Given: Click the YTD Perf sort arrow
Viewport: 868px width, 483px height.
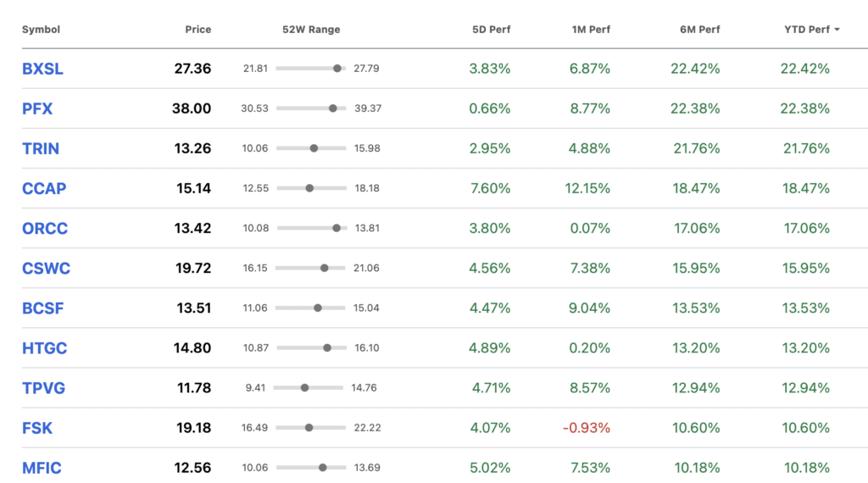Looking at the screenshot, I should 837,30.
